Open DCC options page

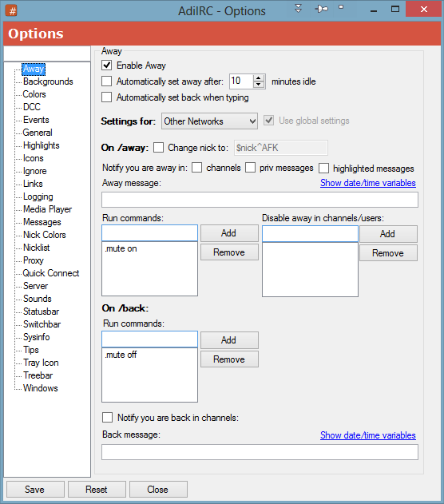pyautogui.click(x=32, y=107)
